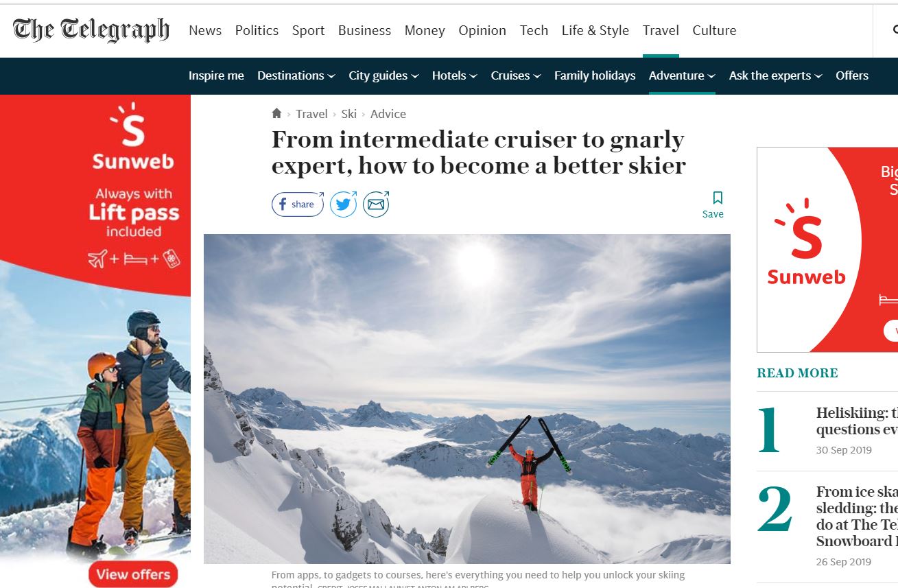Open Inspire me link
The image size is (898, 588).
216,75
